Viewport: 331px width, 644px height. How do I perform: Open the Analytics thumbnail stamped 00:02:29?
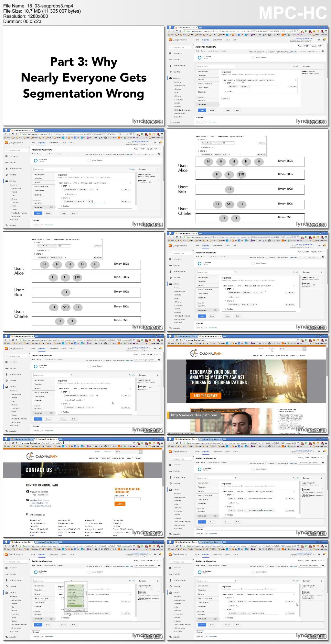tap(248, 282)
